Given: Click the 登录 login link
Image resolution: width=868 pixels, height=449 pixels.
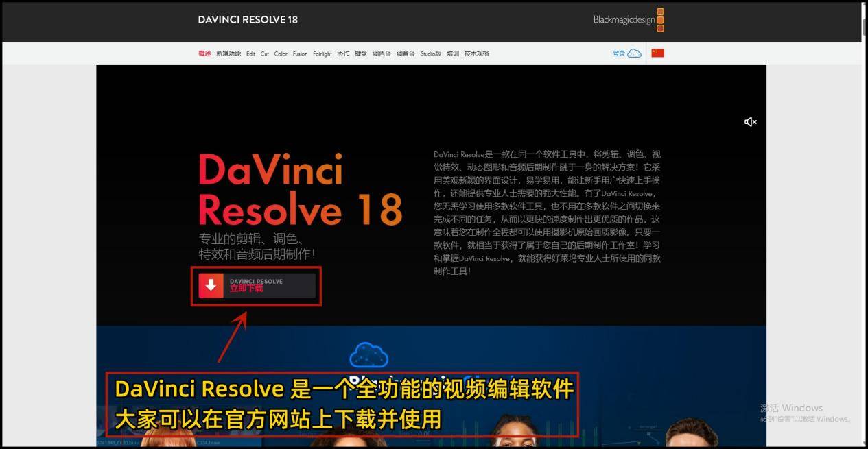Looking at the screenshot, I should (619, 53).
